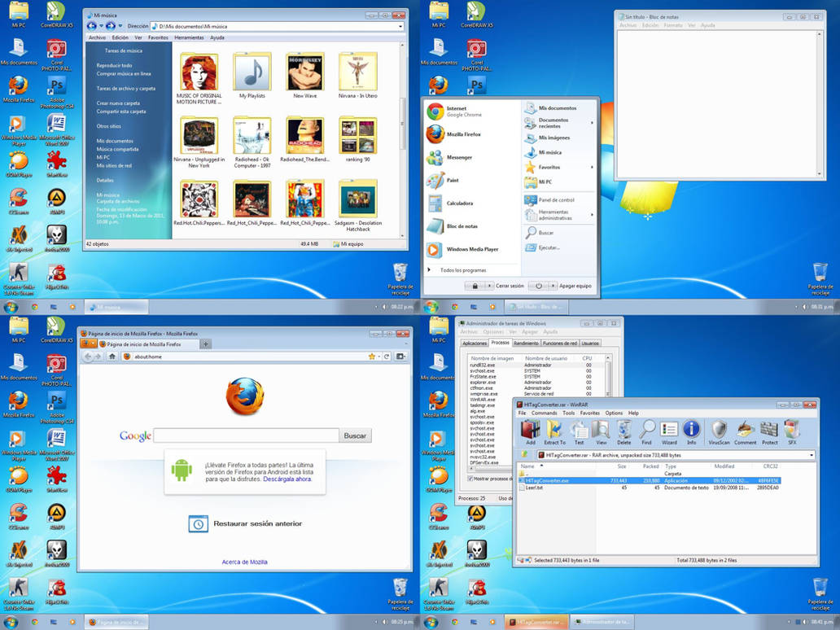Switch to the Rendimiento tab in Task Manager
This screenshot has height=630, width=840.
coord(527,343)
